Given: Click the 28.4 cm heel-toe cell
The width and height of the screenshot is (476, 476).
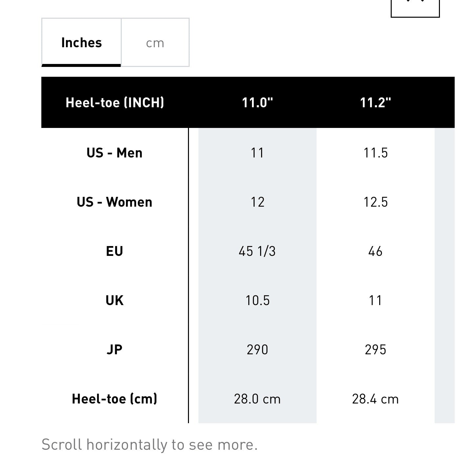Looking at the screenshot, I should click(376, 399).
